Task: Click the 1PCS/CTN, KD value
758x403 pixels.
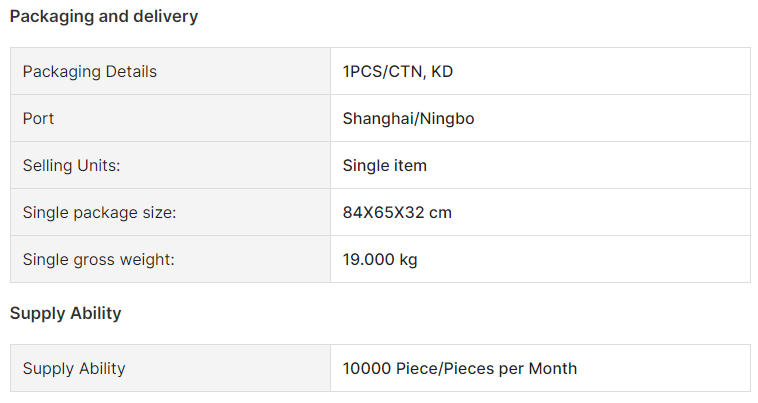Action: click(398, 72)
